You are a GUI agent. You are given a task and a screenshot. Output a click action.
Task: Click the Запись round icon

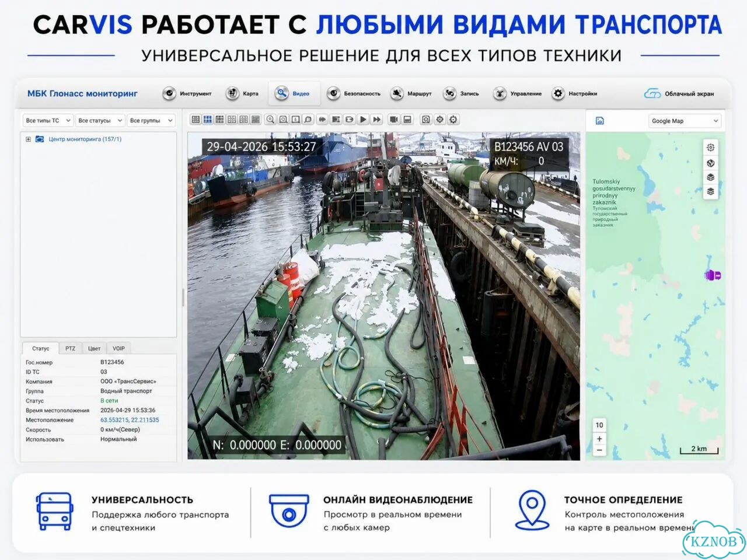tap(449, 93)
